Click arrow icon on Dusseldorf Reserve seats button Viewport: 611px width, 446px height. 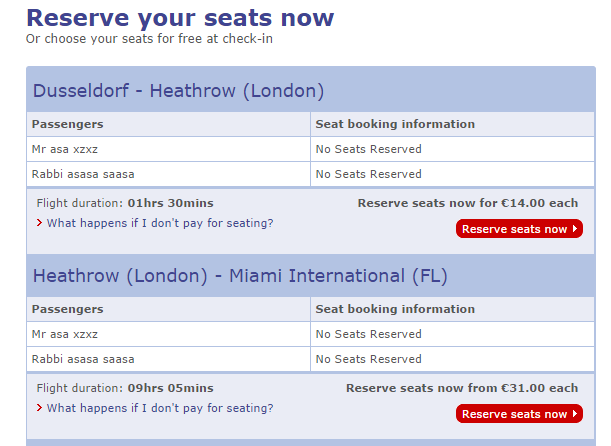(575, 229)
